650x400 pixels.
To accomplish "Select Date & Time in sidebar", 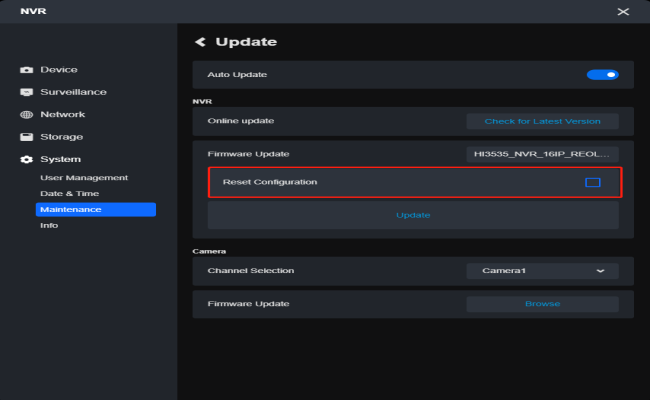I will click(69, 194).
